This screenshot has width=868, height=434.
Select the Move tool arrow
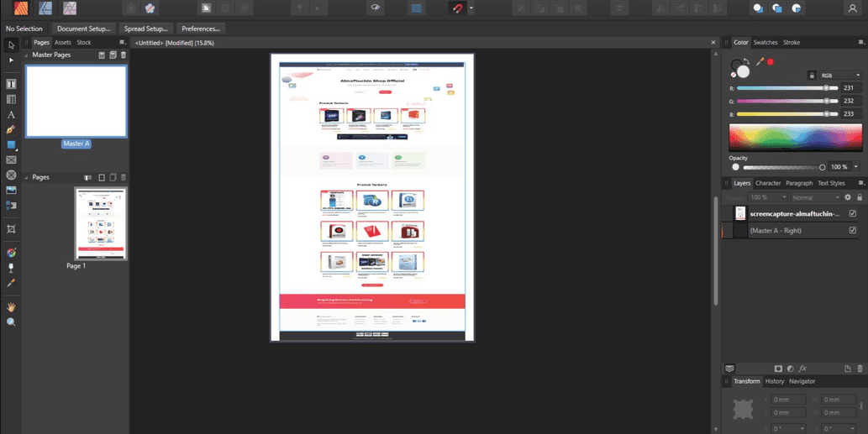(11, 44)
